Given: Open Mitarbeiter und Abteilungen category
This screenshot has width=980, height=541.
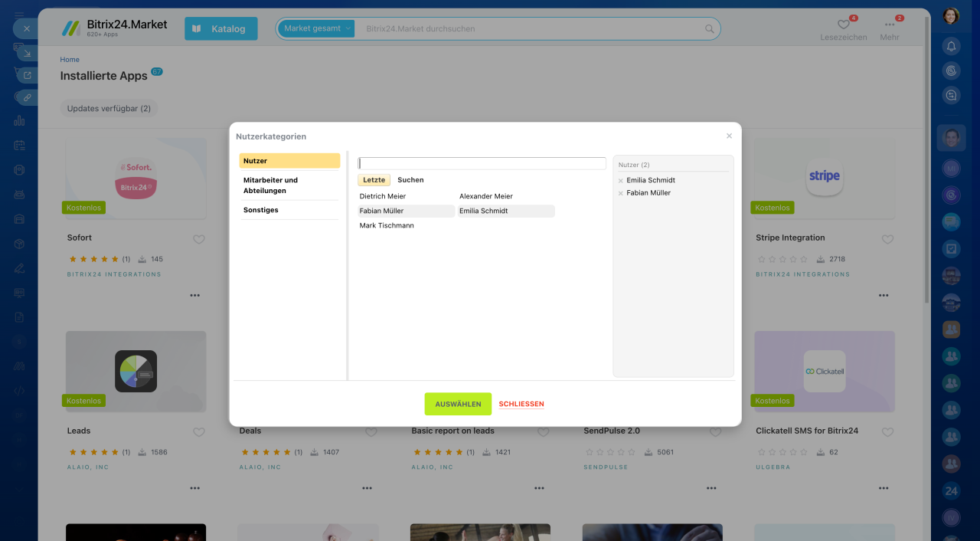Looking at the screenshot, I should 289,185.
